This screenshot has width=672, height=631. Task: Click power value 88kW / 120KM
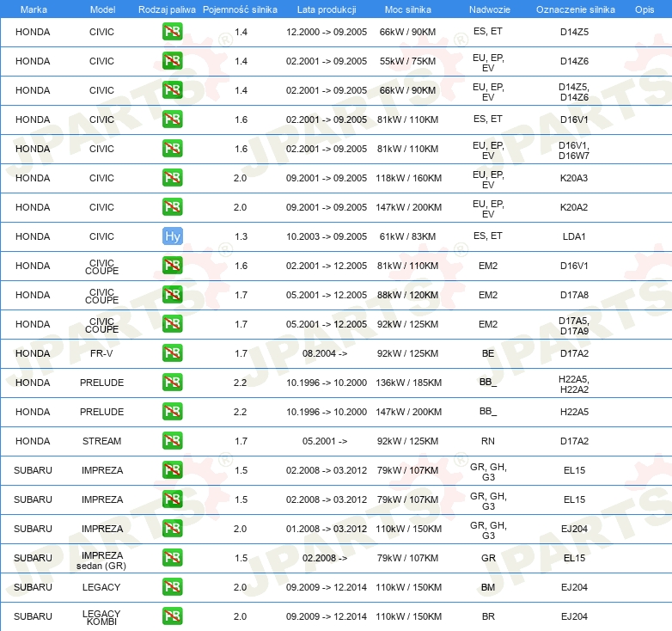click(x=407, y=295)
